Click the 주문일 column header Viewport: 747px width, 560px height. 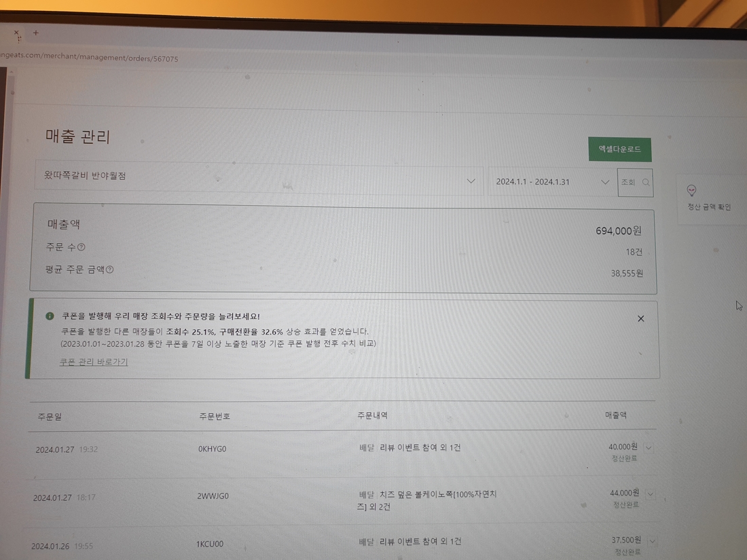[x=50, y=416]
